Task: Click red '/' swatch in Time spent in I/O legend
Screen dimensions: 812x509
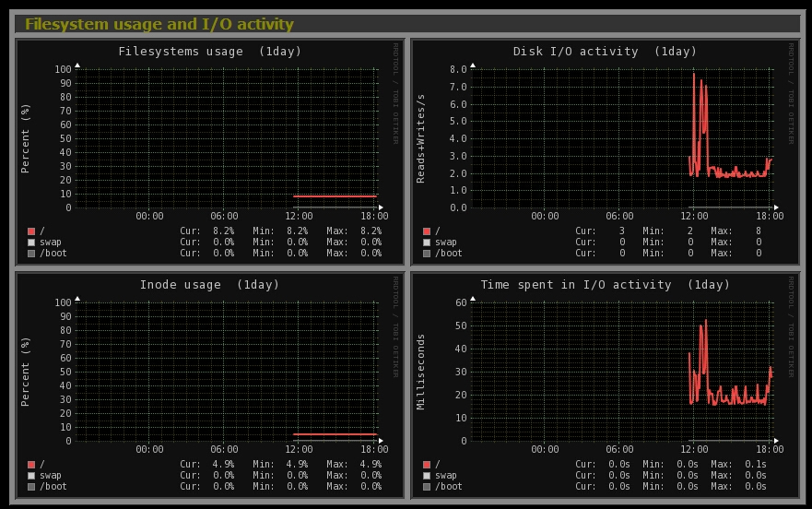Action: (x=427, y=465)
